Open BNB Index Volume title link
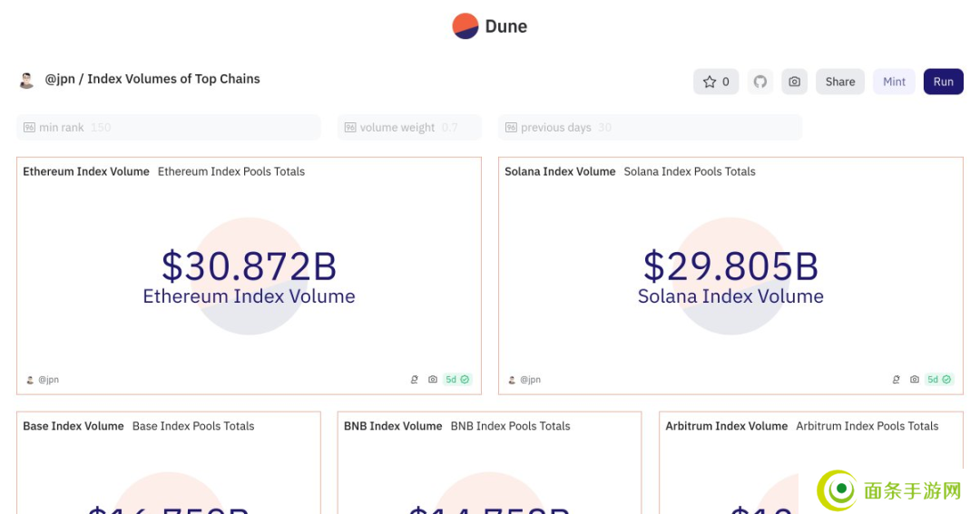Screen dimensions: 980x514 [393, 427]
